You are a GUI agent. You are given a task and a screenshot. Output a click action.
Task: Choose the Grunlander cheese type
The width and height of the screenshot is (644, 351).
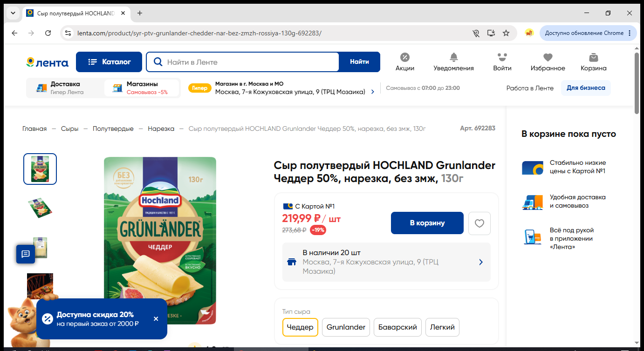click(346, 327)
